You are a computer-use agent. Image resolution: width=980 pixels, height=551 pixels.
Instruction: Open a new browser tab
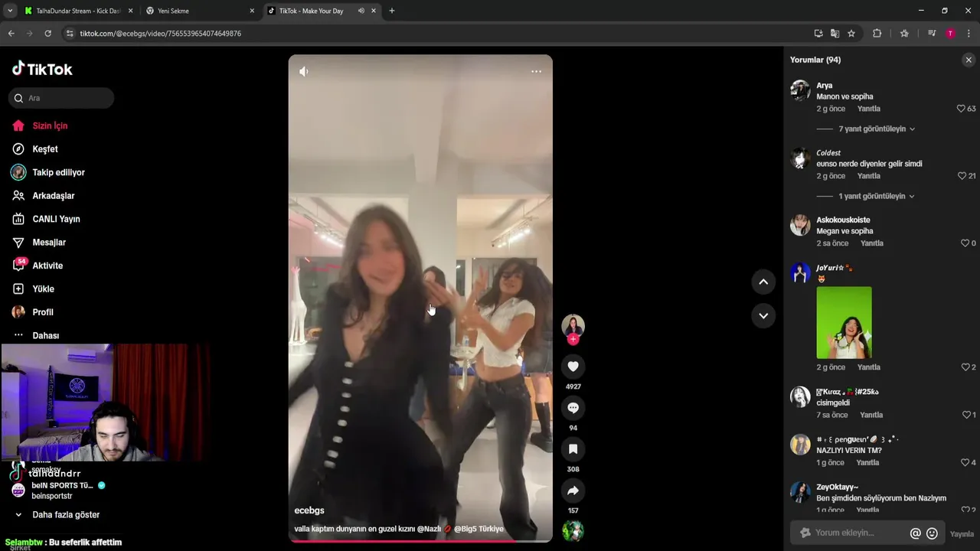point(392,11)
